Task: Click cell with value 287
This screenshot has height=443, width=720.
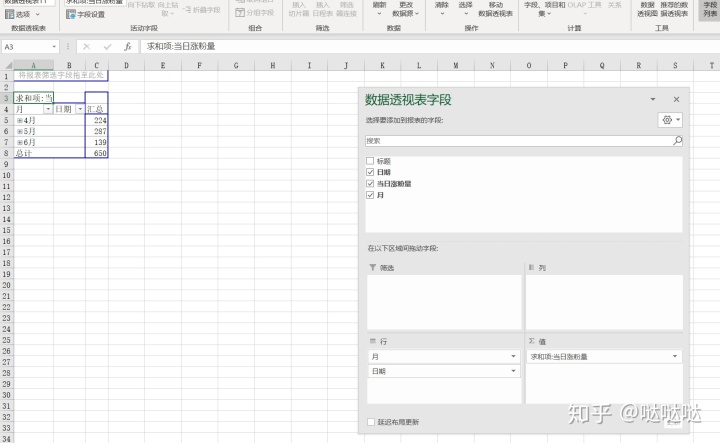Action: (96, 131)
